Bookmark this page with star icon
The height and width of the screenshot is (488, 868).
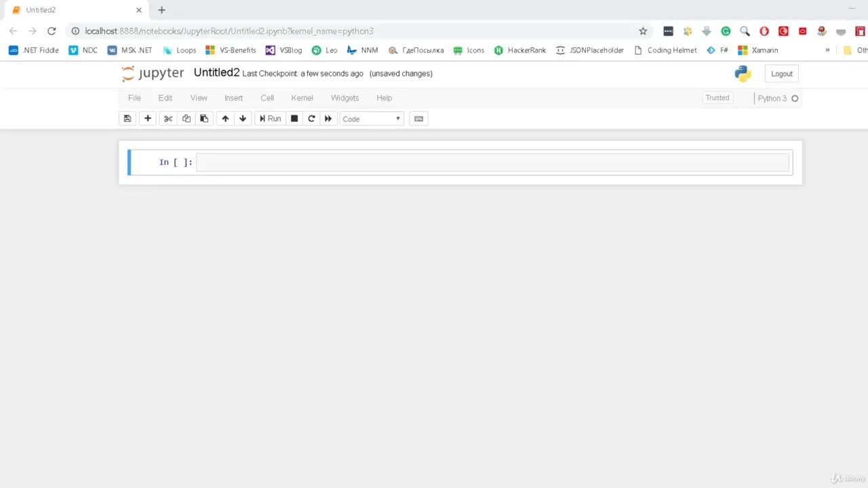643,31
